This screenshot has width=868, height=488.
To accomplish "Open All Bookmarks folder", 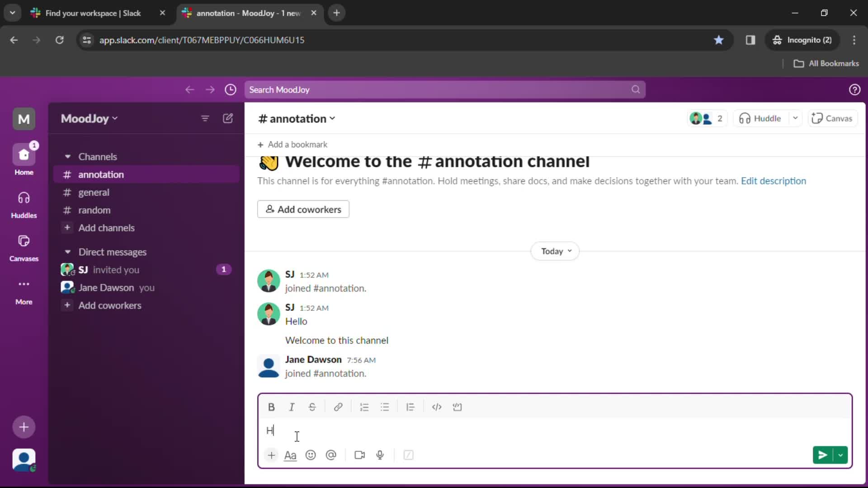I will (x=826, y=63).
